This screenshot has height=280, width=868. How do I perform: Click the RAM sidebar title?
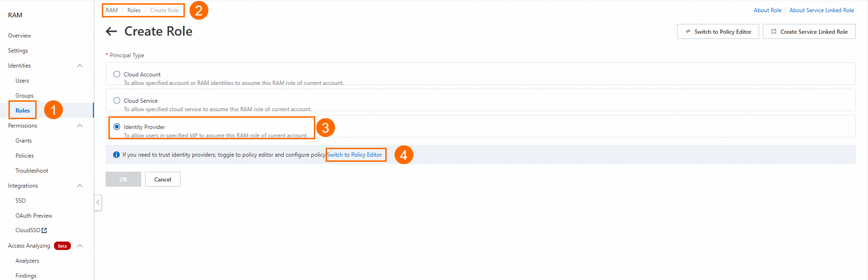pos(15,15)
